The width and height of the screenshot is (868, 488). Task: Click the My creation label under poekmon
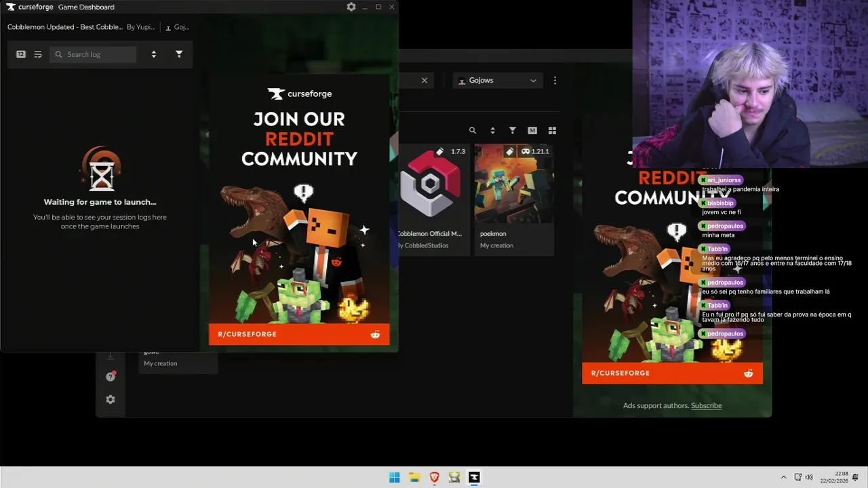(x=496, y=245)
